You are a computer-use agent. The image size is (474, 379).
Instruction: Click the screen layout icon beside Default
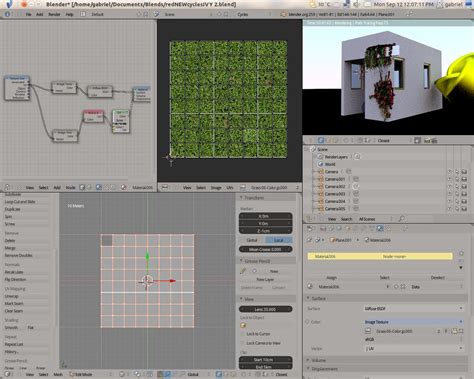coord(83,14)
